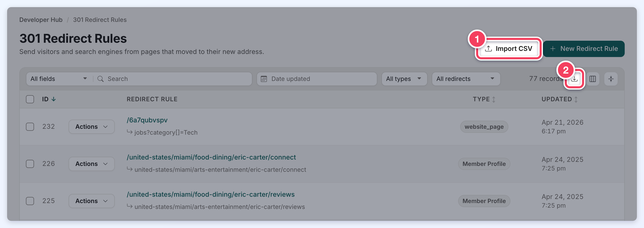Image resolution: width=644 pixels, height=228 pixels.
Task: Go to Developer Hub breadcrumb
Action: tap(41, 20)
